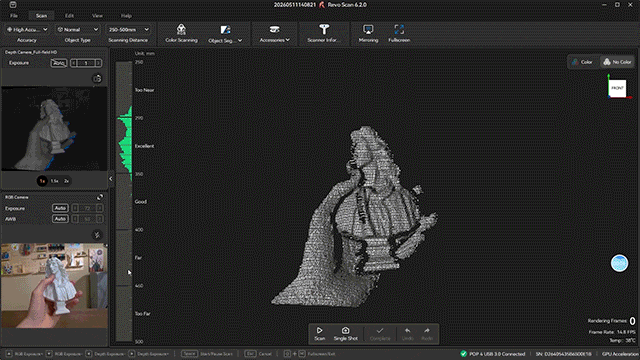Click the depth camera snapshot icon
Image resolution: width=640 pixels, height=360 pixels.
tap(97, 78)
